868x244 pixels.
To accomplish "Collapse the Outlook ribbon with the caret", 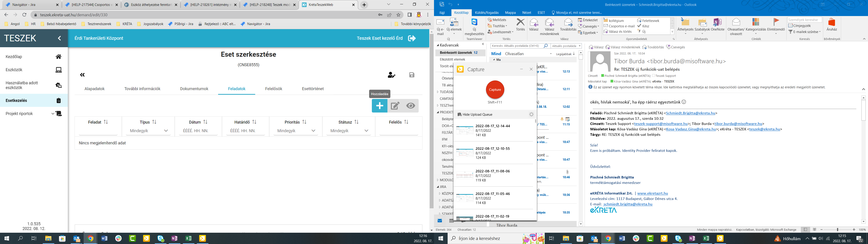I will tap(864, 39).
